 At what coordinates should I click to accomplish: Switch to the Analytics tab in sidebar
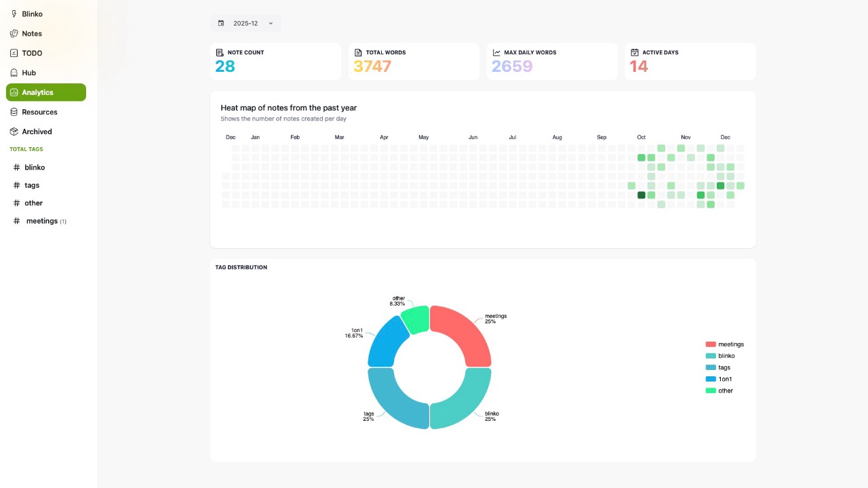coord(37,92)
